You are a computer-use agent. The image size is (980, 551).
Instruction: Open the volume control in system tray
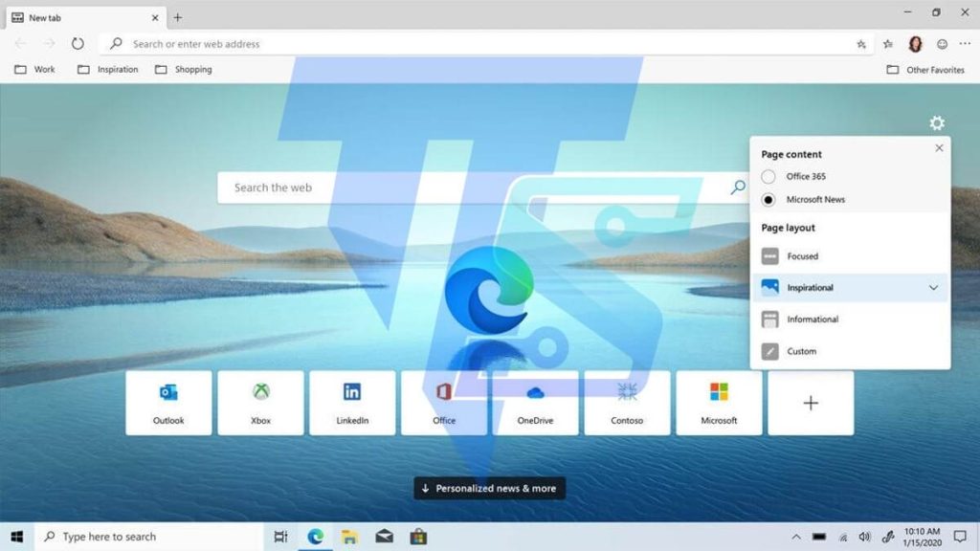click(865, 537)
